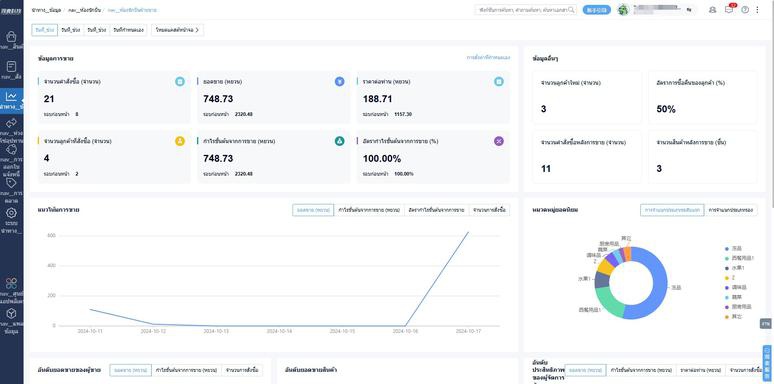
Task: Click the custom settings link in sales data panel
Action: [x=488, y=58]
